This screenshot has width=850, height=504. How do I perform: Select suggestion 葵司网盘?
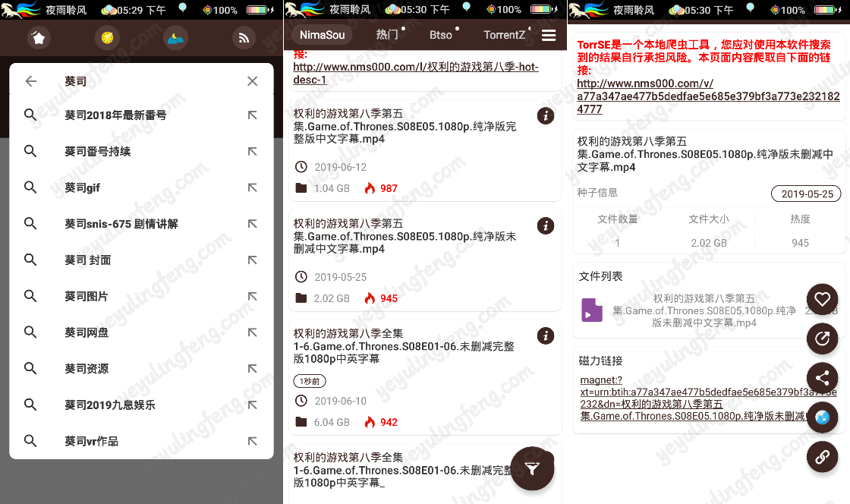pyautogui.click(x=141, y=332)
